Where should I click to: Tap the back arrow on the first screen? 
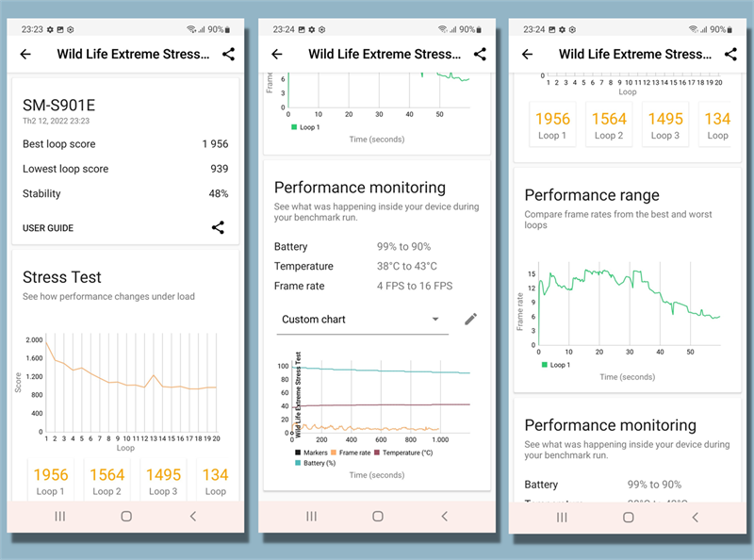click(x=25, y=55)
